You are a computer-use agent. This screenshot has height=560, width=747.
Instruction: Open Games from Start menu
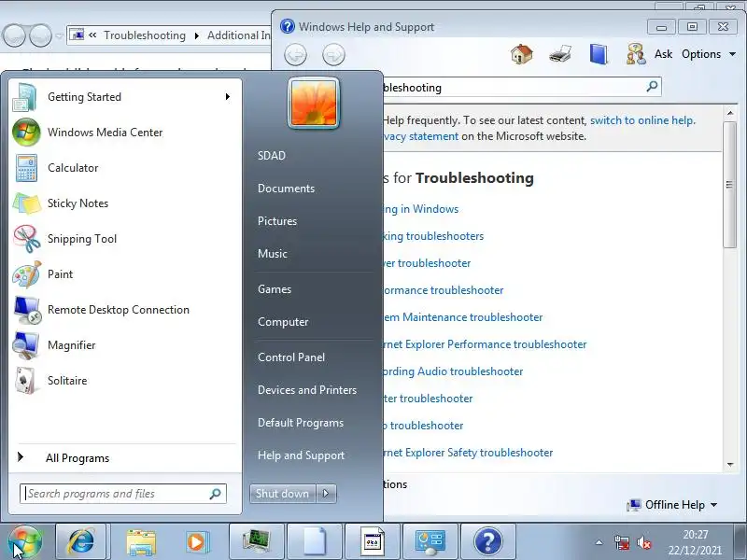(275, 289)
